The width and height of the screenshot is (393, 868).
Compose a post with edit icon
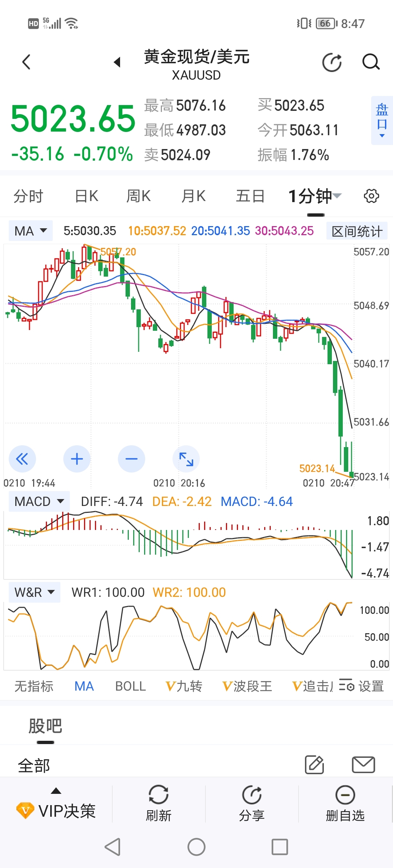[x=314, y=764]
